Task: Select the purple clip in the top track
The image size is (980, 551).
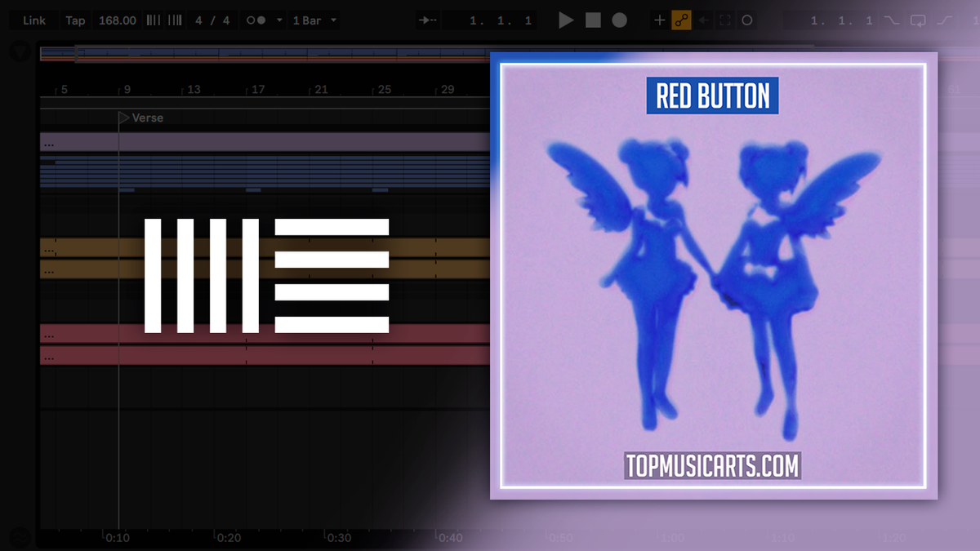Action: [265, 143]
